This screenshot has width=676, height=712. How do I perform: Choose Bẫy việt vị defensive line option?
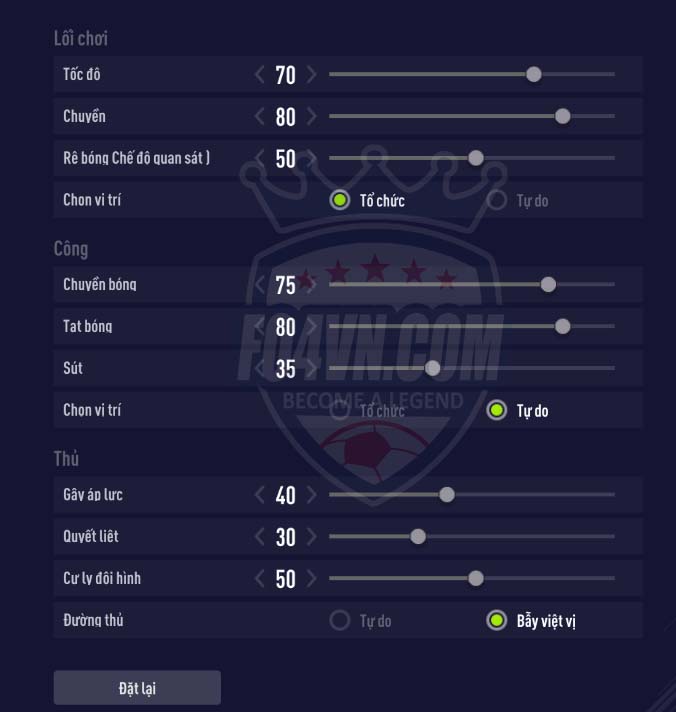pos(497,621)
